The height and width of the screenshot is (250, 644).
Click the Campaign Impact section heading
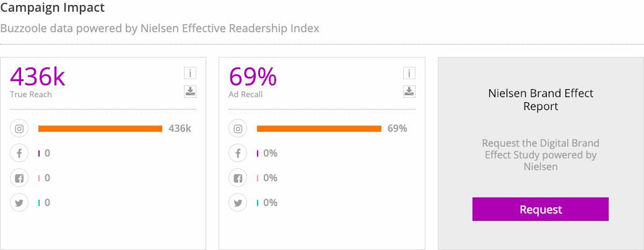coord(53,7)
